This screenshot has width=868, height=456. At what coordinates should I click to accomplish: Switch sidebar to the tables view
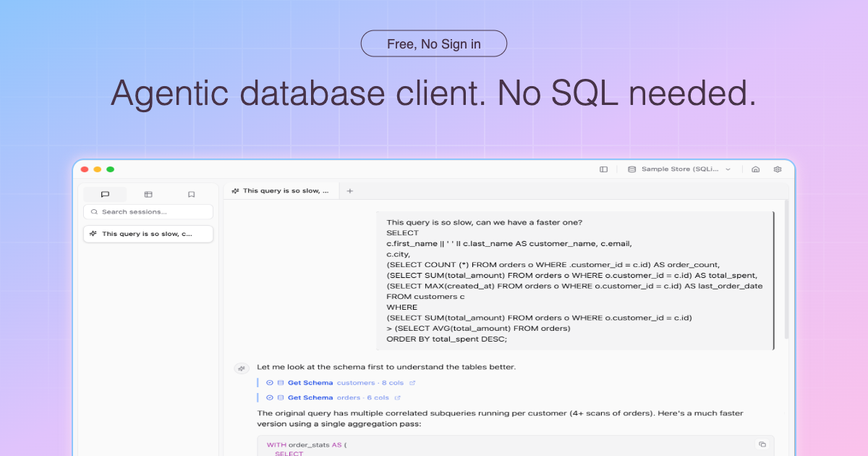click(148, 194)
